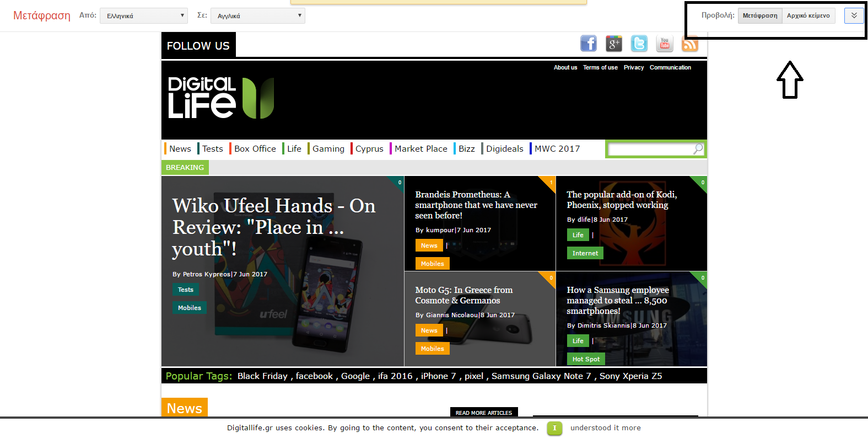Click Life tag on Kodi article

tap(578, 235)
